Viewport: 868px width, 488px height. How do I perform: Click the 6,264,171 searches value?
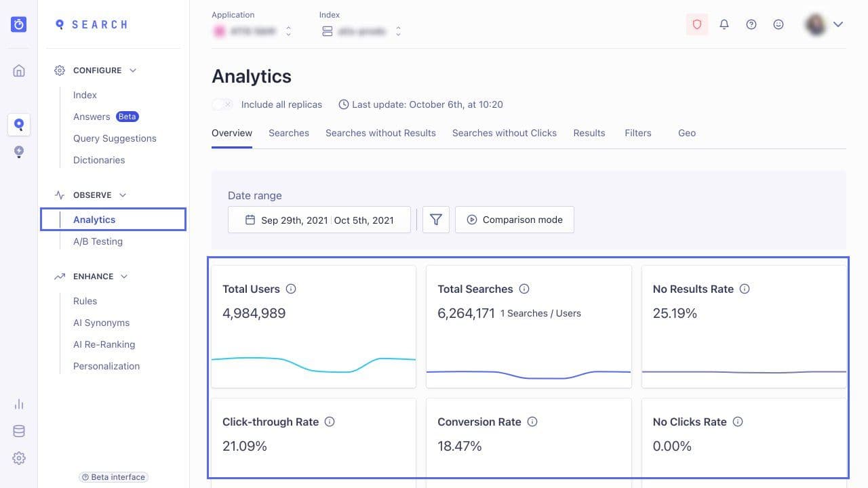tap(466, 313)
